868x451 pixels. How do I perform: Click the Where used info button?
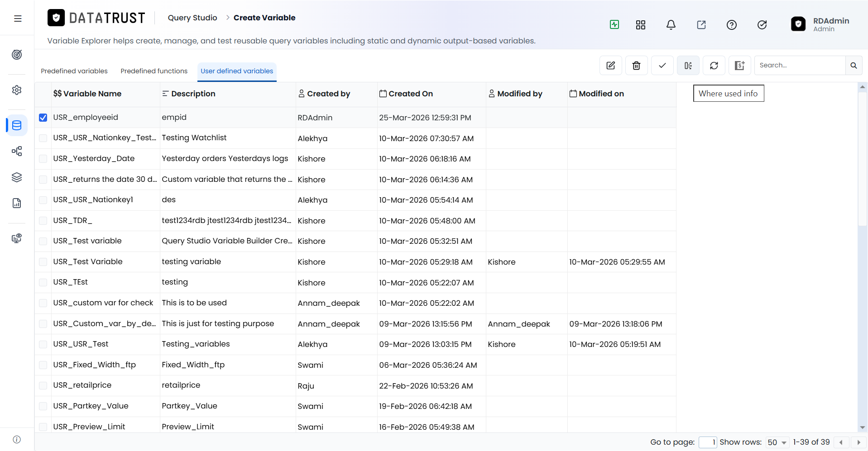click(x=729, y=94)
